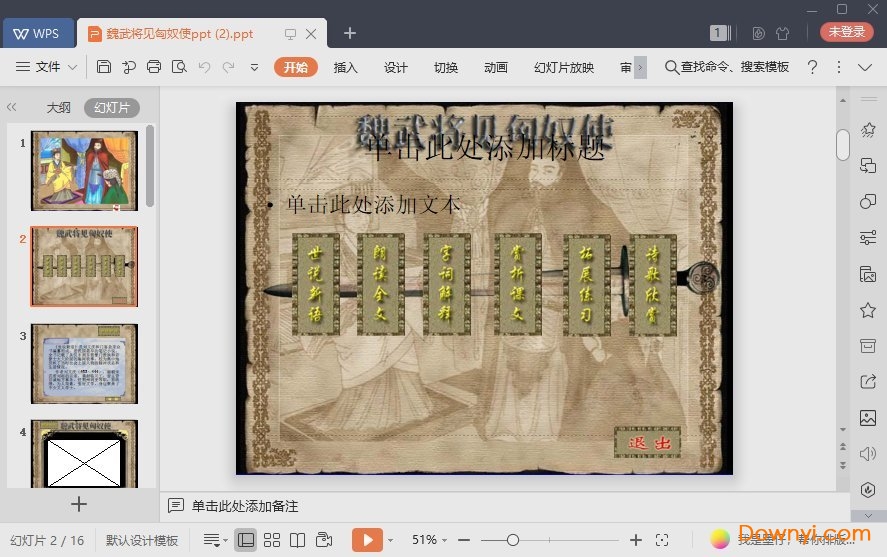Open the 文件 menu
Image resolution: width=887 pixels, height=557 pixels.
point(48,67)
